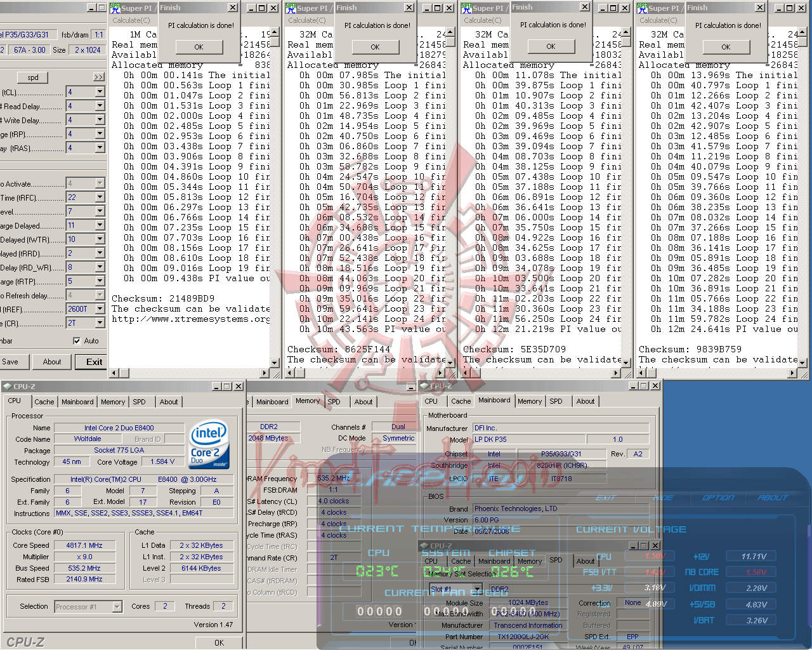Click the spd button in the memory tool
Image resolution: width=812 pixels, height=650 pixels.
[x=33, y=77]
